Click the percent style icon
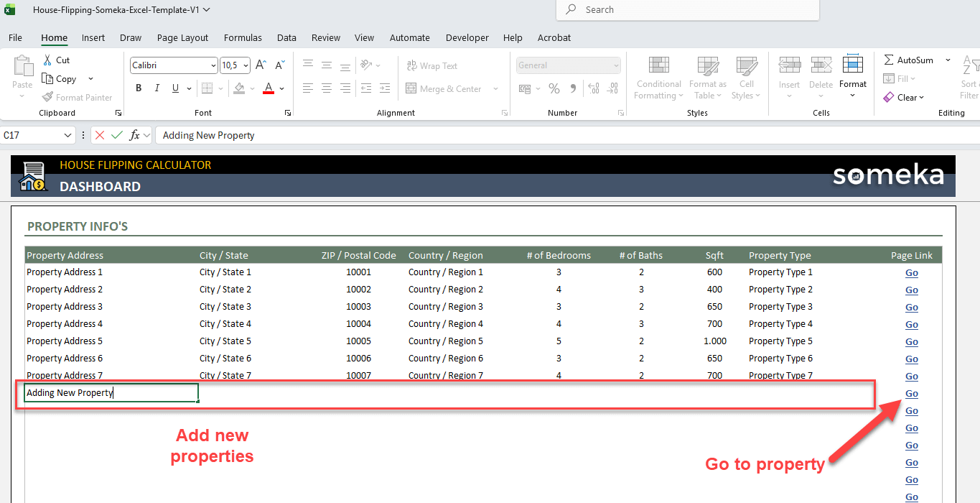The image size is (980, 503). click(554, 88)
